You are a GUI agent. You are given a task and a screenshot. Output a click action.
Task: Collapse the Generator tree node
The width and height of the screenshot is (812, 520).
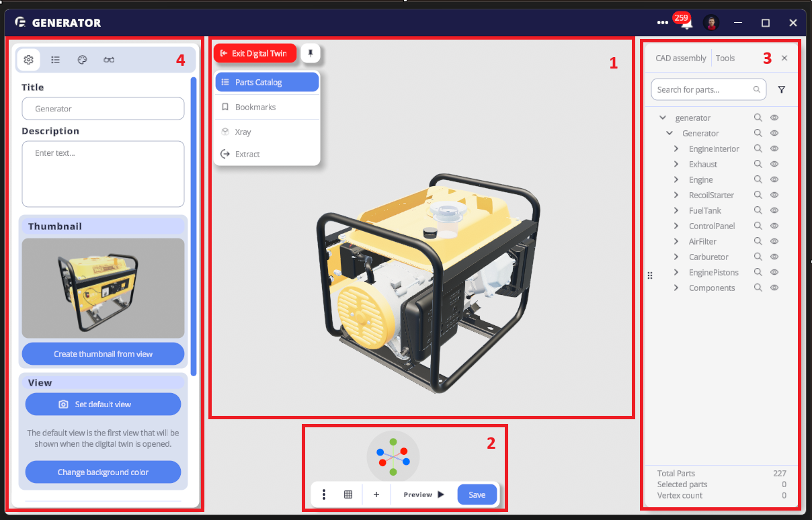669,133
